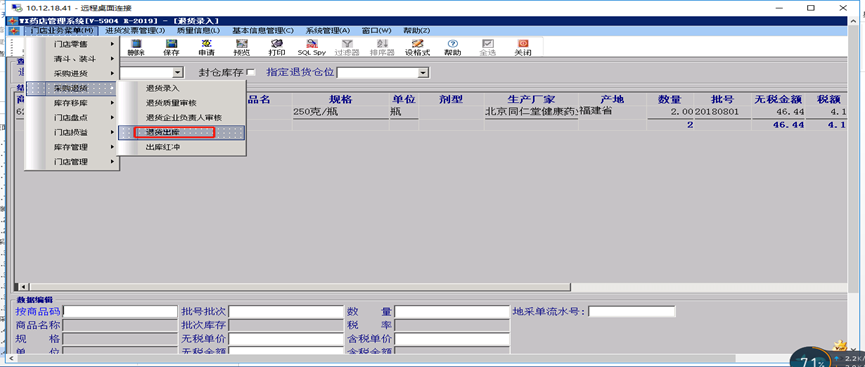Toggle the 封仓库存 checkbox
Image resolution: width=865 pixels, height=367 pixels.
coord(251,72)
